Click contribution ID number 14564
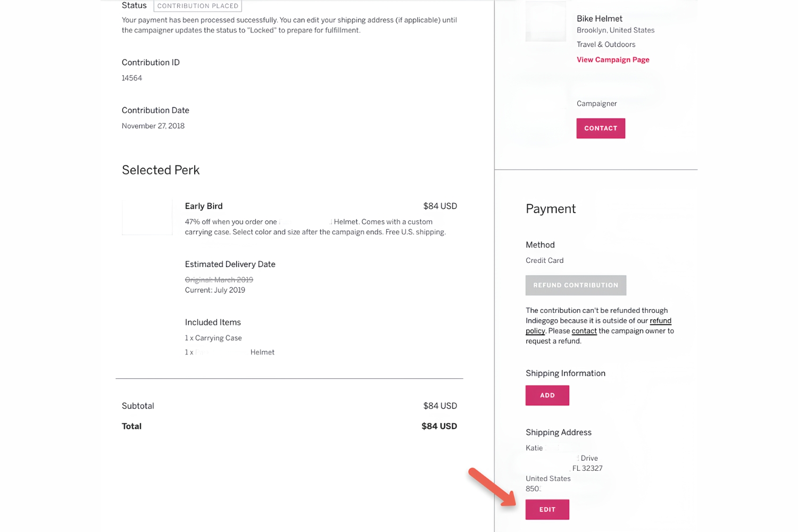The width and height of the screenshot is (798, 532). tap(132, 78)
